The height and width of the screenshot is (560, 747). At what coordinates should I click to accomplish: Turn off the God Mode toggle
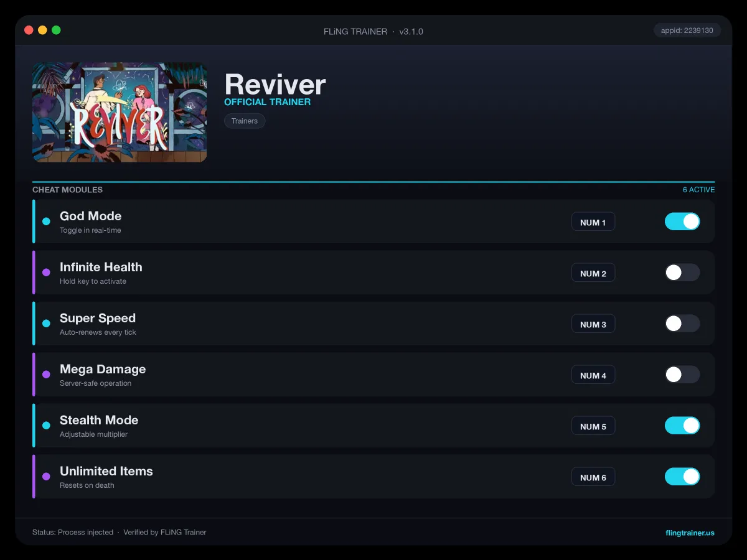pos(682,222)
